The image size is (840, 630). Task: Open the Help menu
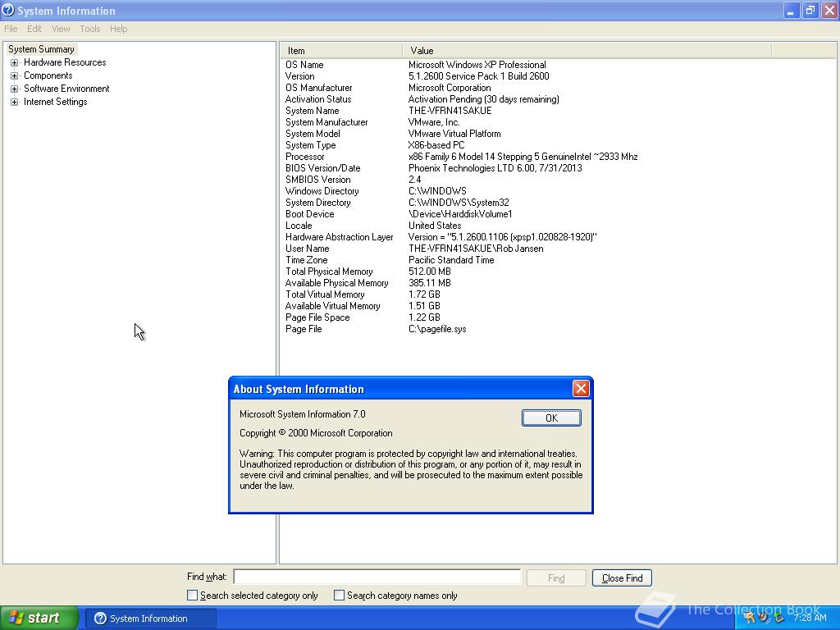[x=118, y=29]
